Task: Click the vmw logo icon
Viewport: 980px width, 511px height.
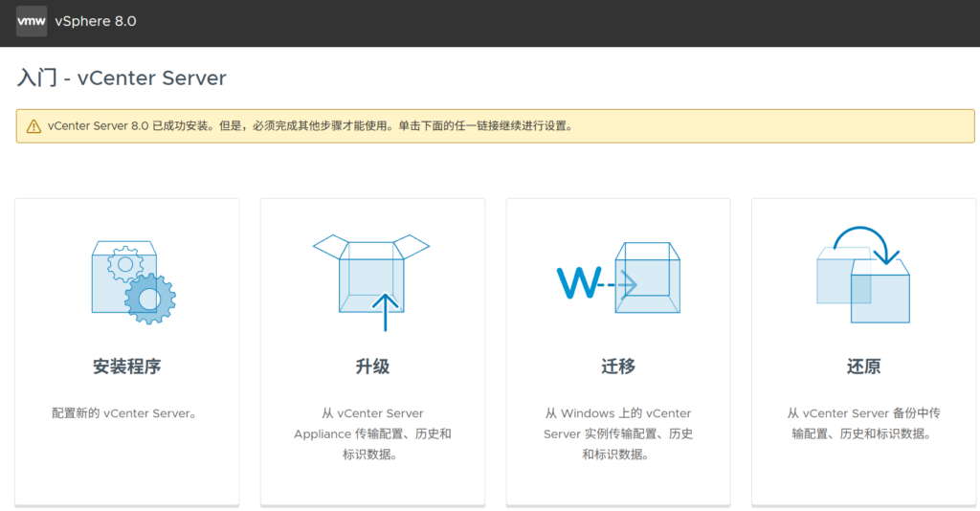Action: pos(32,21)
